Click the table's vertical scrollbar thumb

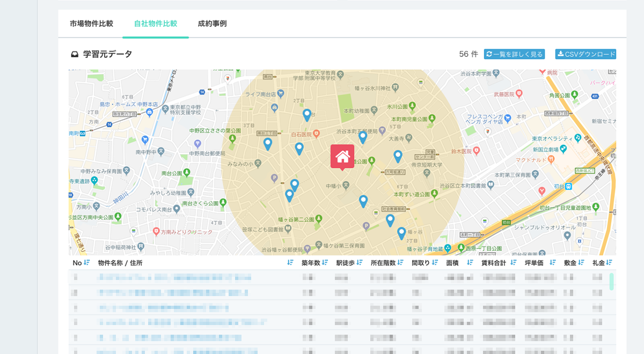coord(611,281)
